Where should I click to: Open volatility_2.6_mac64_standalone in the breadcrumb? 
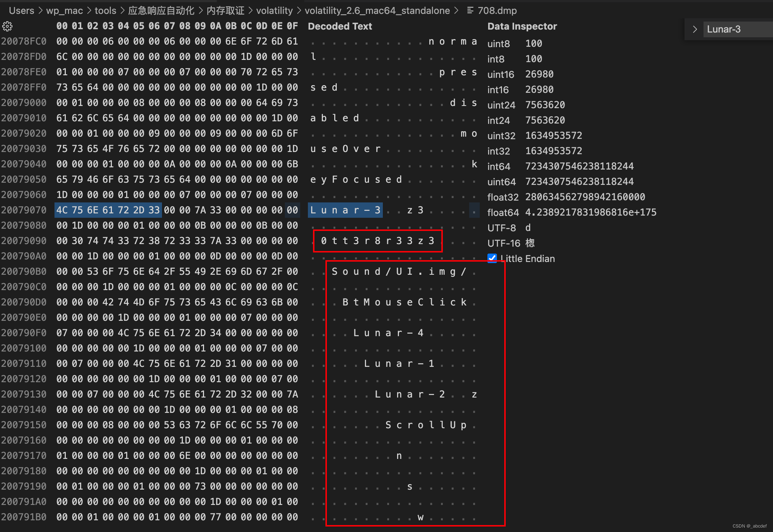point(378,11)
